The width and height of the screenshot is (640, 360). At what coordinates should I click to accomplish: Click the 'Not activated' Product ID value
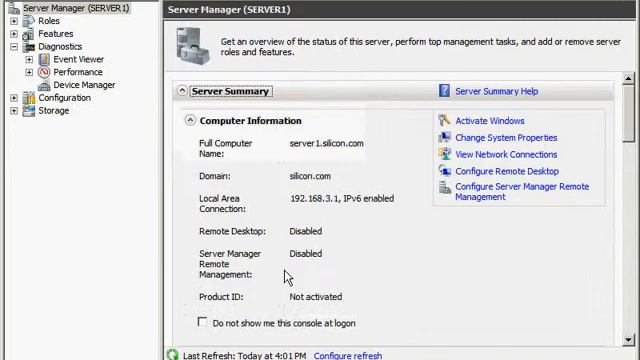[316, 297]
